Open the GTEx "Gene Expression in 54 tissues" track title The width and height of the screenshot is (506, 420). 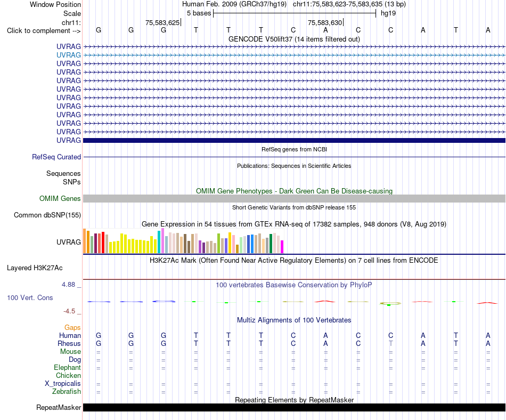tap(294, 224)
